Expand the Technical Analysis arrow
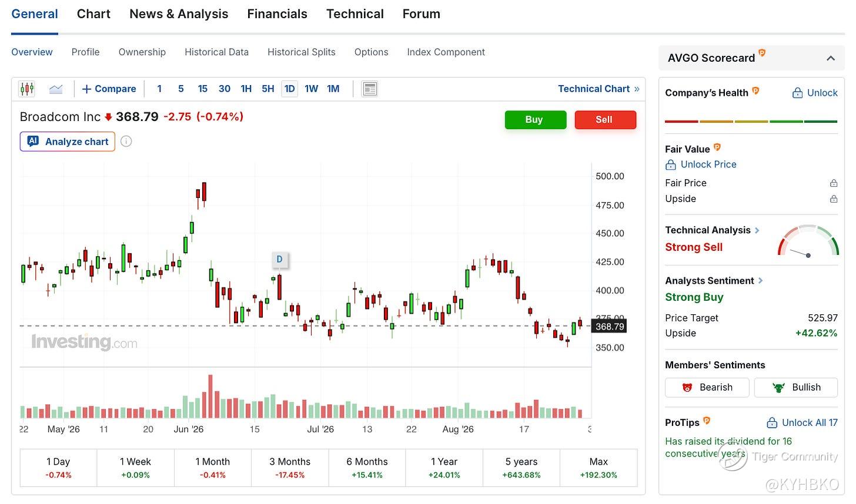The width and height of the screenshot is (856, 504). tap(757, 230)
